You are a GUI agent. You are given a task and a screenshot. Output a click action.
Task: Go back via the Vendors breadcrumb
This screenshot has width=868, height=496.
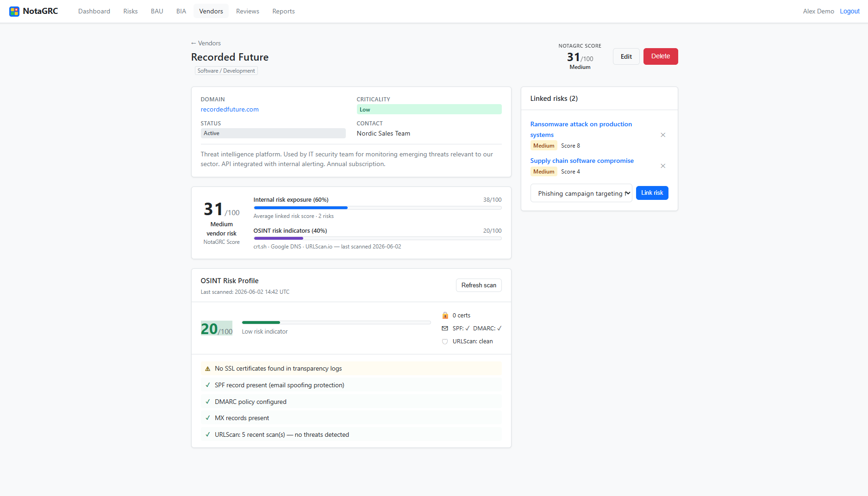(x=206, y=43)
